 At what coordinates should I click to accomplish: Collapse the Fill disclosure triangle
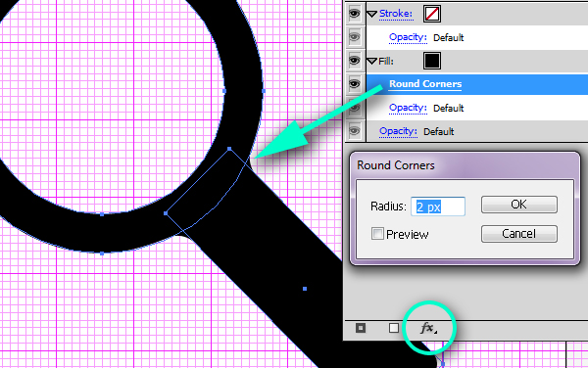371,61
